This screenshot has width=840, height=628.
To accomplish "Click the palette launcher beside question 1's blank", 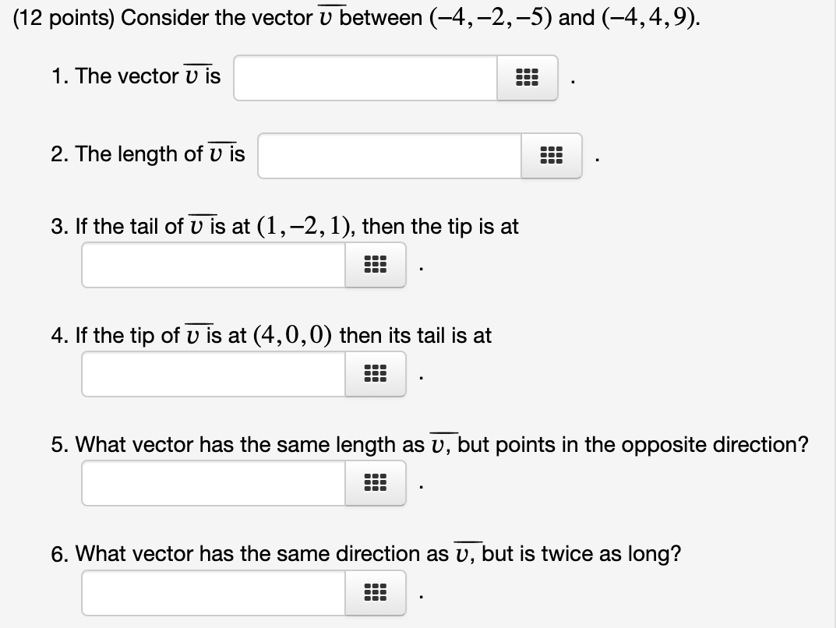I will (527, 77).
